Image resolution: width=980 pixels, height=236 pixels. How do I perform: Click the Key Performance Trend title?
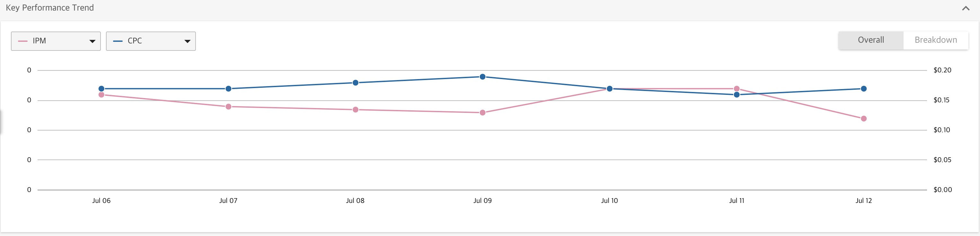point(50,8)
